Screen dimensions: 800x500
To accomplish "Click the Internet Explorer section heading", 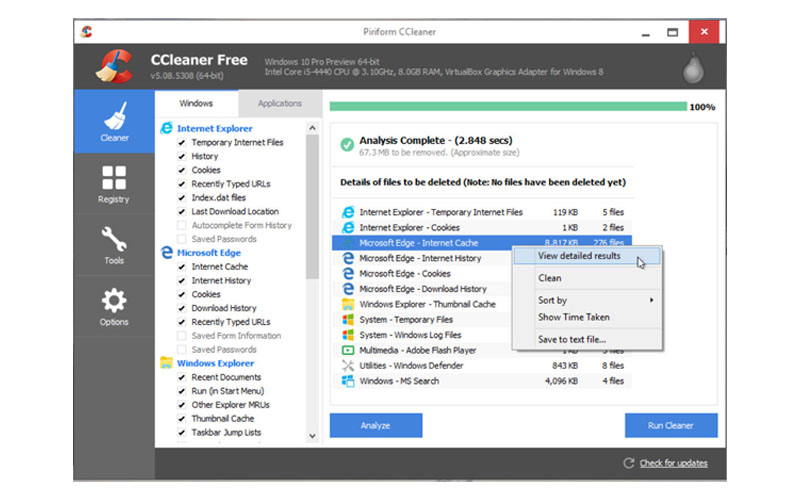I will coord(215,128).
